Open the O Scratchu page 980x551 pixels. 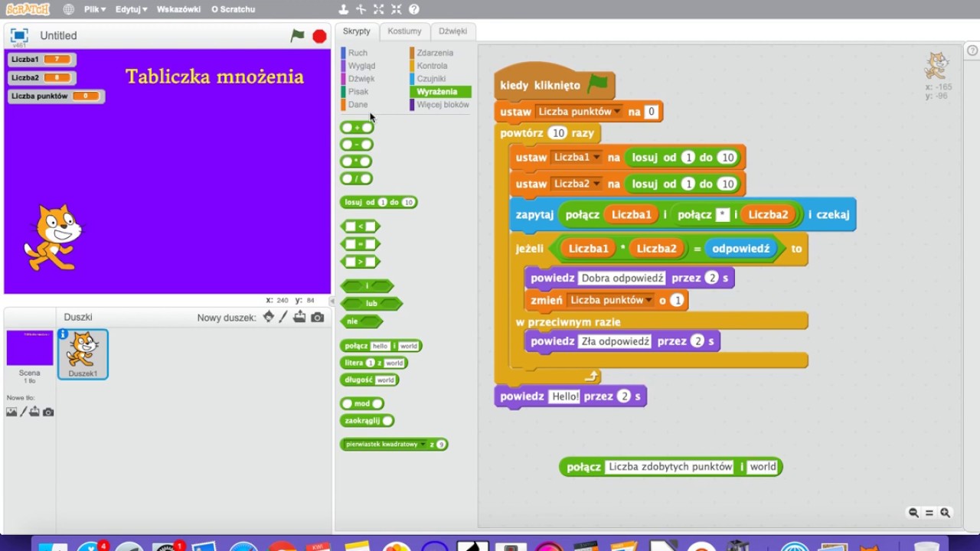234,9
